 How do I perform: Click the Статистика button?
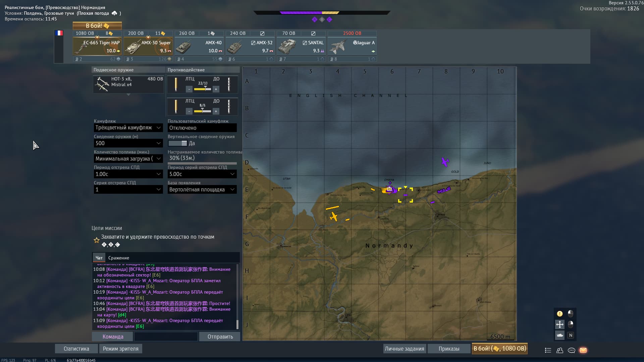76,349
